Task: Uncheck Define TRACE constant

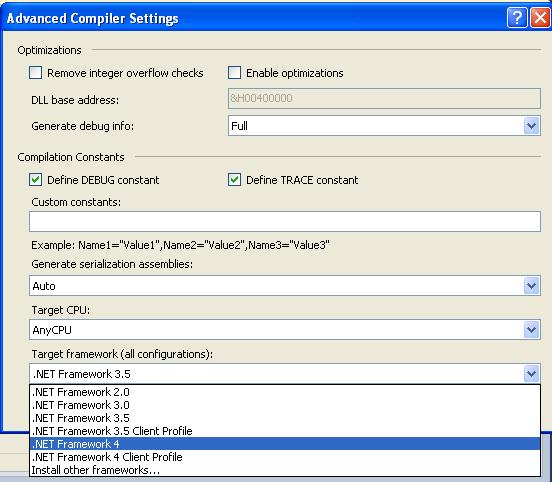Action: (234, 180)
